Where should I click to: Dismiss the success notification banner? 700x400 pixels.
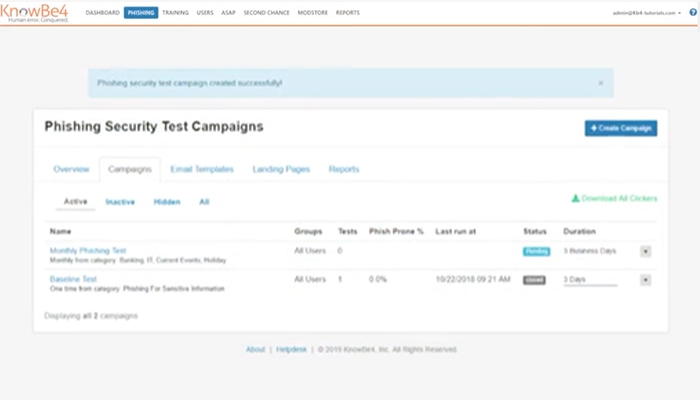600,83
